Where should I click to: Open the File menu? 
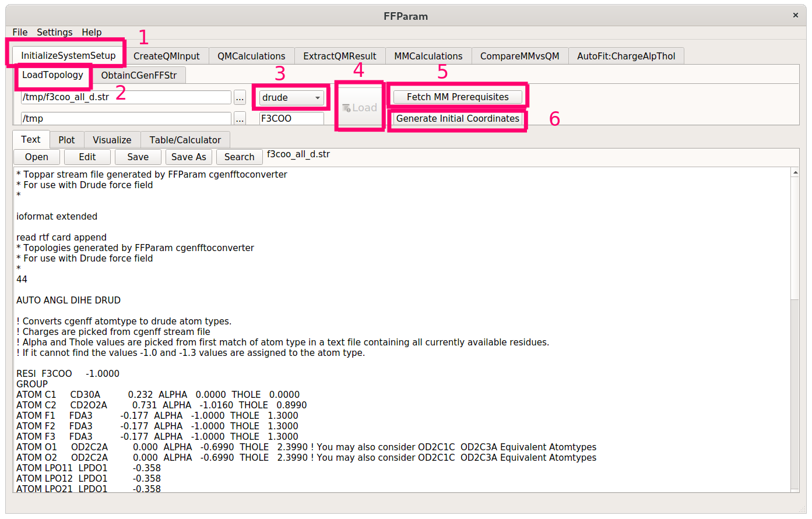point(20,32)
